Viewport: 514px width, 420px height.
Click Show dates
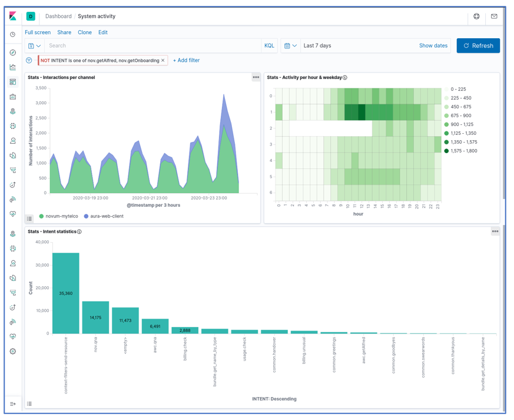[433, 46]
